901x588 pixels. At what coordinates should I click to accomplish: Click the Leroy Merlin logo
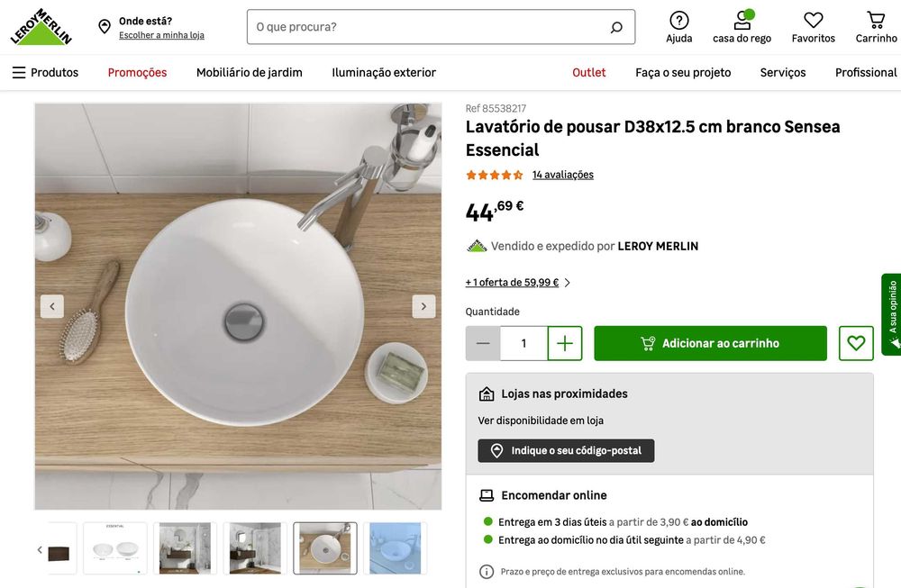[x=41, y=27]
